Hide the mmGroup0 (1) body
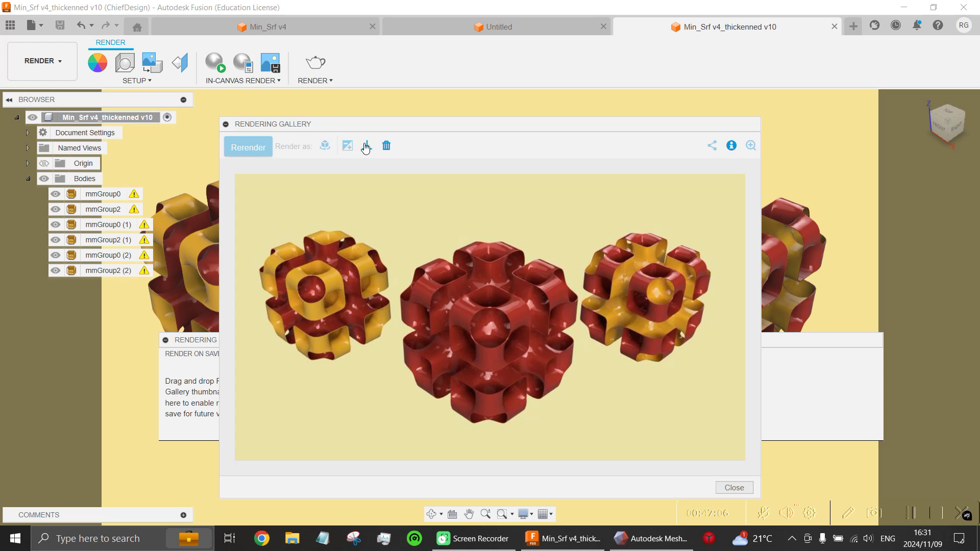Image resolution: width=980 pixels, height=551 pixels. tap(56, 224)
